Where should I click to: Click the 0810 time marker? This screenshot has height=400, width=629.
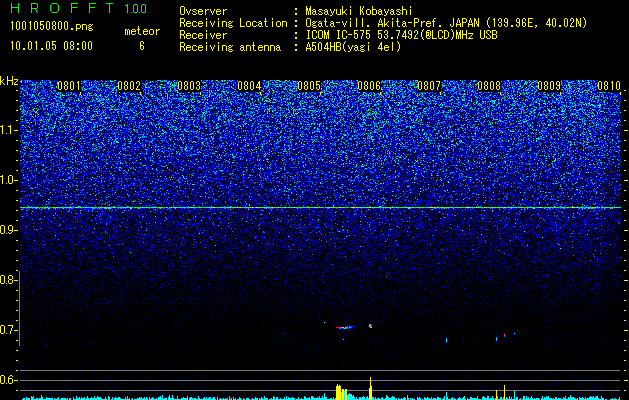pyautogui.click(x=609, y=86)
